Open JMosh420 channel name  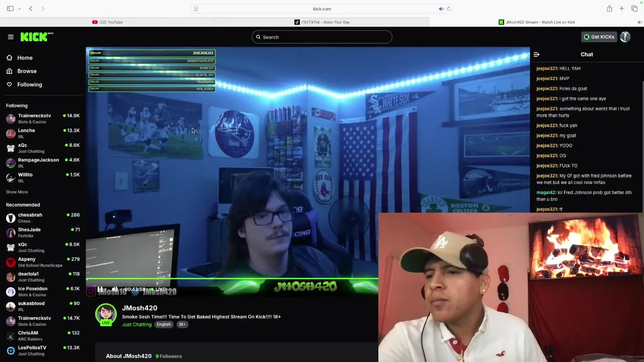pos(139,308)
